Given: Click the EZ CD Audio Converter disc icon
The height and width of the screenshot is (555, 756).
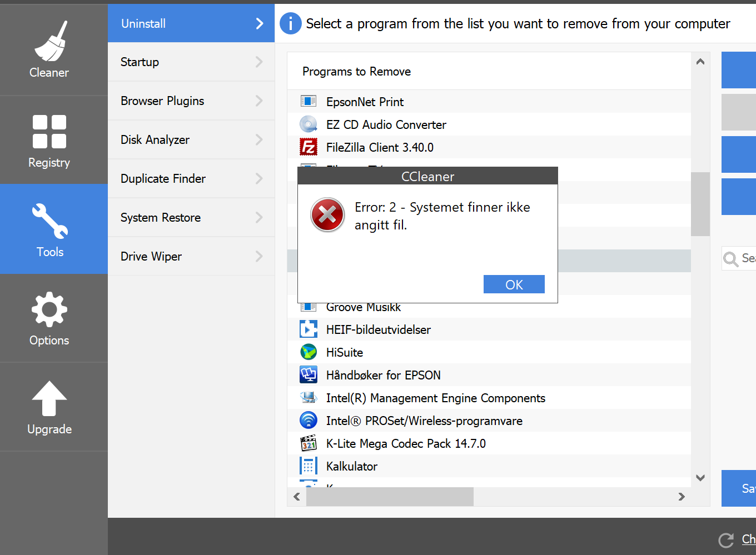Looking at the screenshot, I should 309,124.
